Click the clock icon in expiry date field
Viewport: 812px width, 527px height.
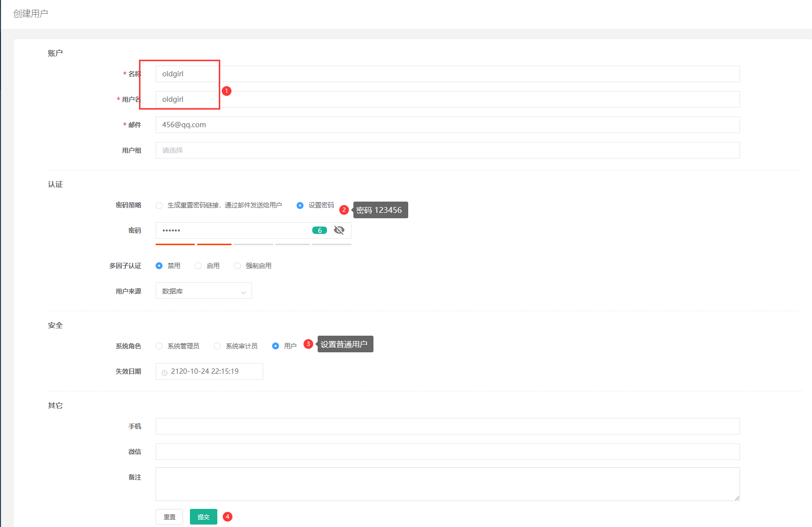(x=164, y=372)
